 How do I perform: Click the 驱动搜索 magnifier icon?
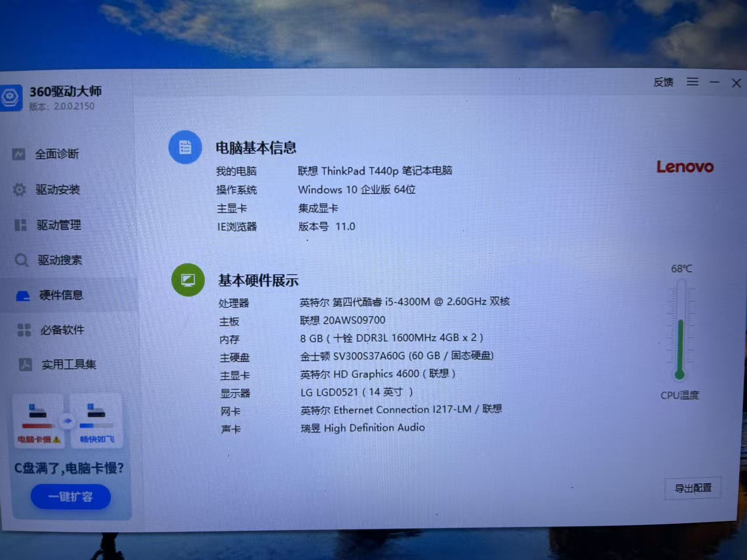pos(21,260)
